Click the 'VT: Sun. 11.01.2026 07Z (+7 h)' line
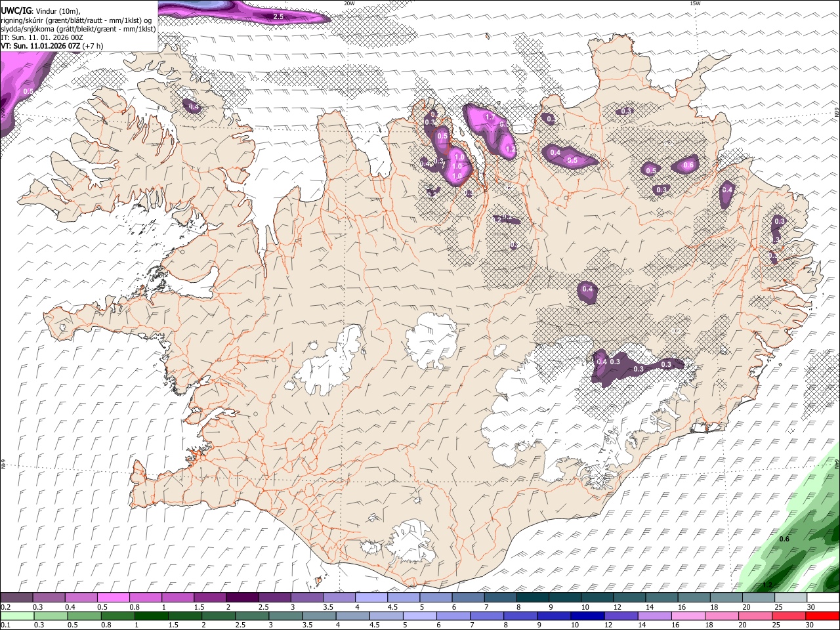Screen dimensions: 840x630 pos(52,47)
